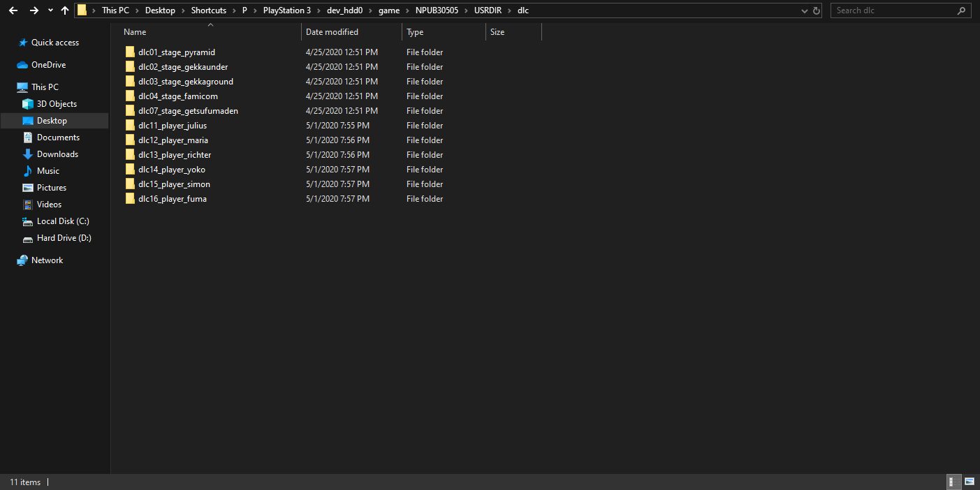Viewport: 980px width, 490px height.
Task: Click the dlc breadcrumb segment
Action: pos(523,10)
